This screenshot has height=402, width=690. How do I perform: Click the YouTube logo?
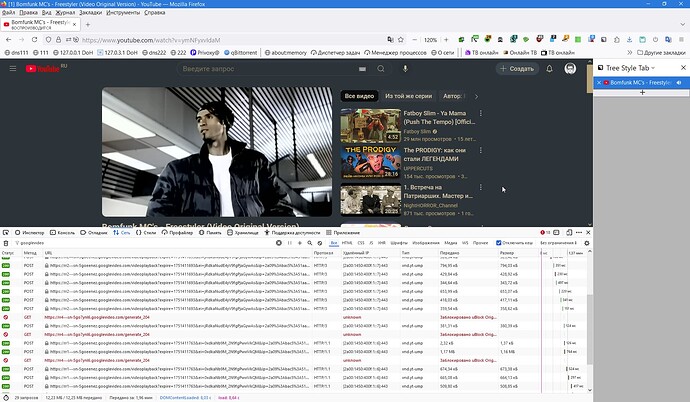coord(43,69)
